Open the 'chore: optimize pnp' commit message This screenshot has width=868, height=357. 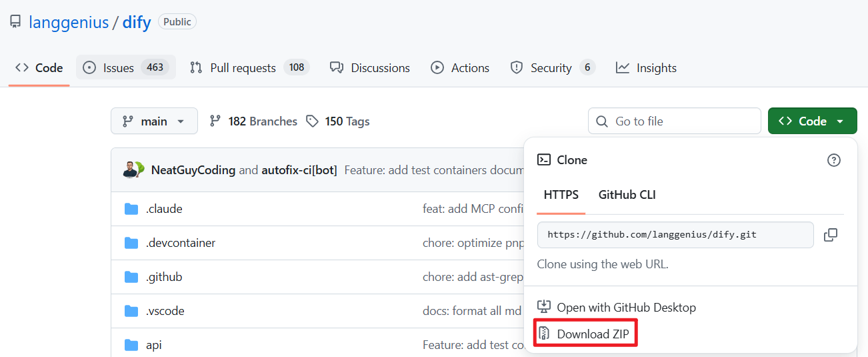[x=473, y=243]
